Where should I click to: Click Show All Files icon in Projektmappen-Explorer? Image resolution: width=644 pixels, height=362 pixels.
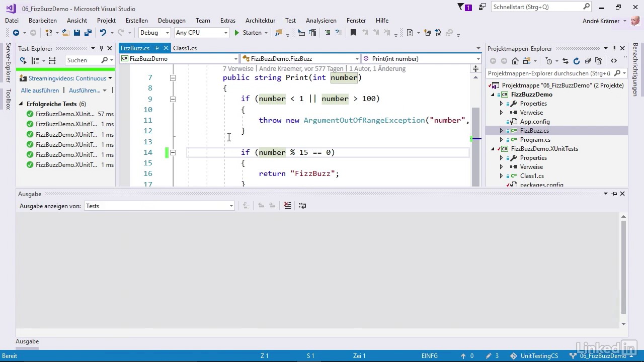click(599, 61)
